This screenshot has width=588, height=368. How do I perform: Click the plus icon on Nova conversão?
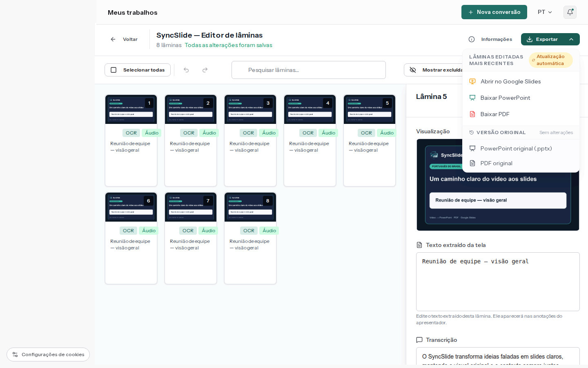pos(471,12)
